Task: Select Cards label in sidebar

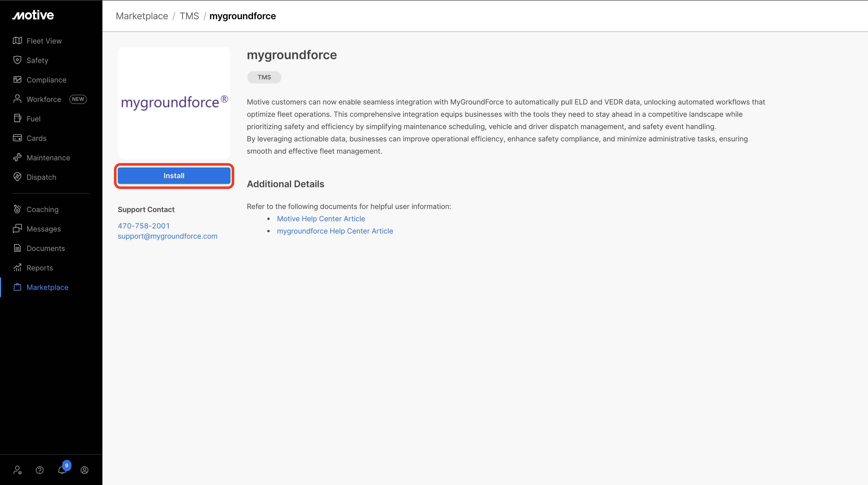Action: [x=36, y=138]
